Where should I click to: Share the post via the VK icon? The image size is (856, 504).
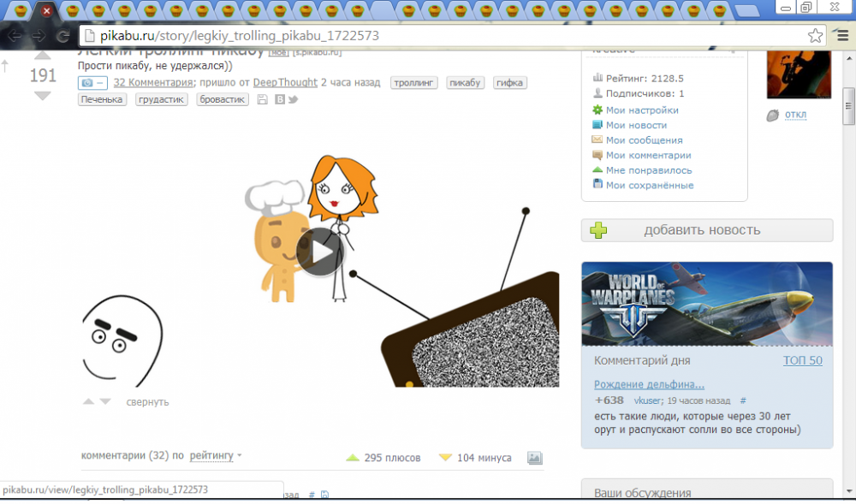[278, 100]
